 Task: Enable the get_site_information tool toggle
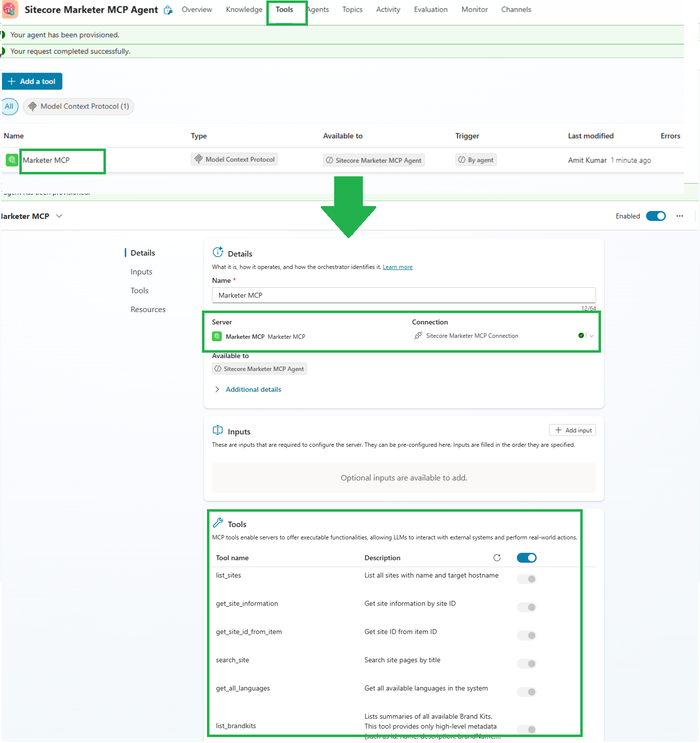coord(527,607)
